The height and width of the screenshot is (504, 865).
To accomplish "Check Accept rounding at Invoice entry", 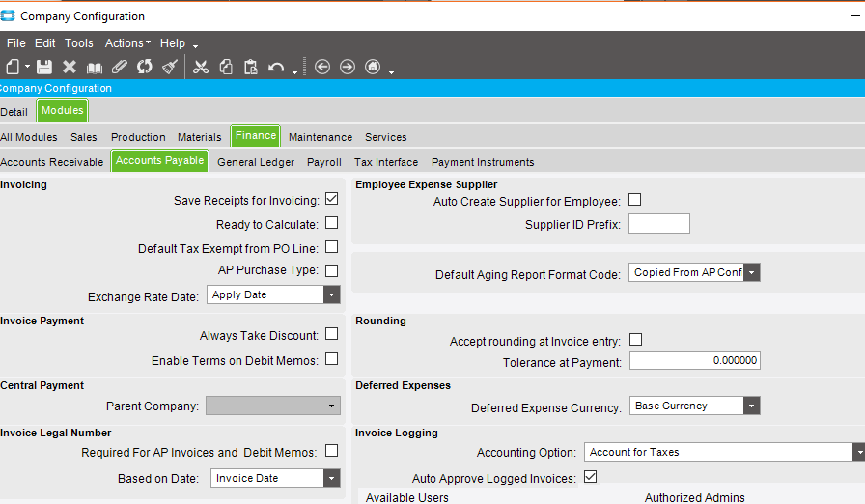I will click(635, 340).
